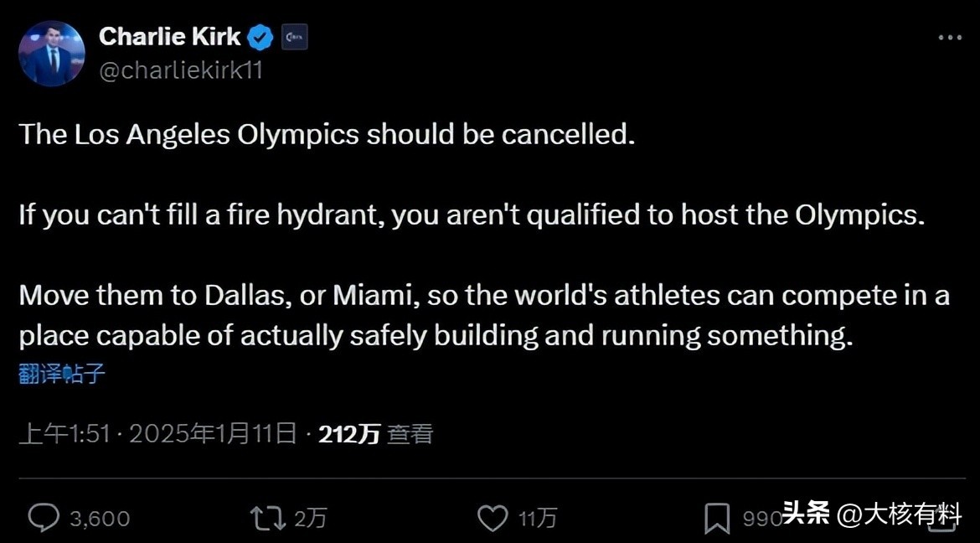
Task: Click the repost arrows icon
Action: click(x=266, y=518)
